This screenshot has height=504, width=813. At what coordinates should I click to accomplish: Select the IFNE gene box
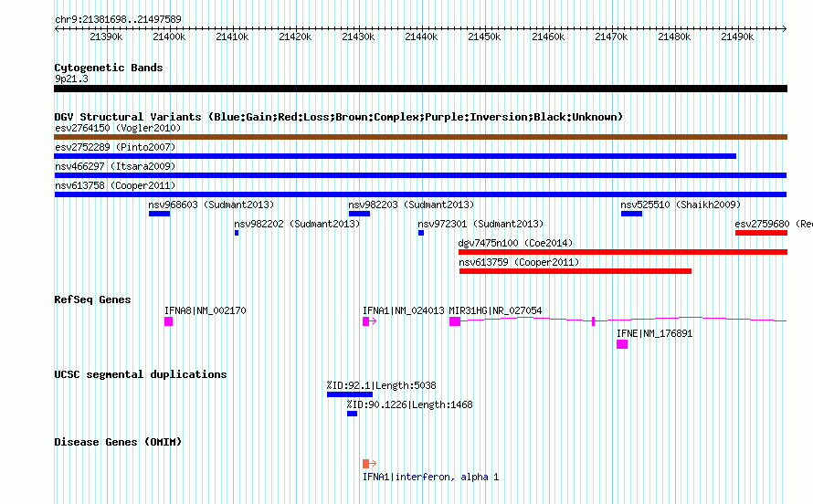point(622,344)
